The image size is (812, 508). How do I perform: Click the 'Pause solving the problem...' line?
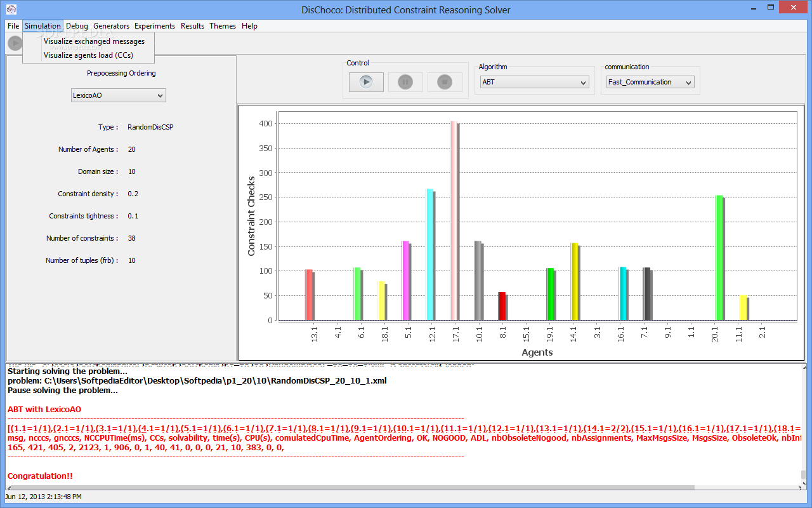(63, 391)
